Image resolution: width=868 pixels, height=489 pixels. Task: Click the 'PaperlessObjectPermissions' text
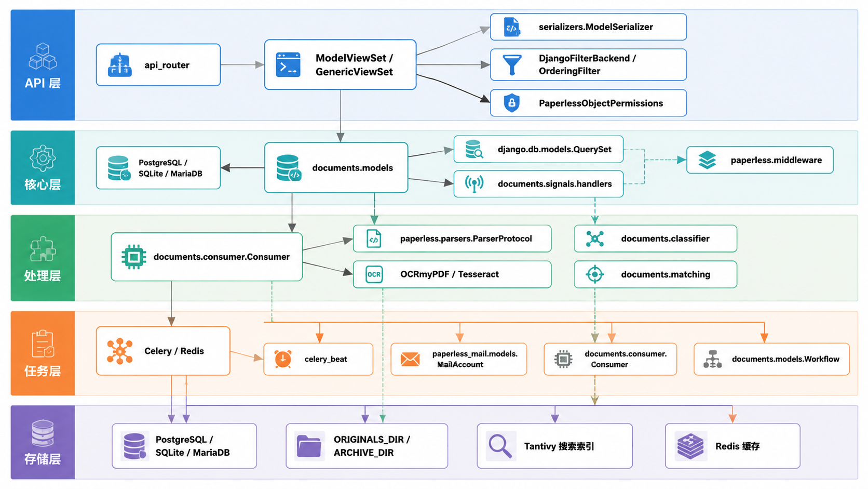601,103
